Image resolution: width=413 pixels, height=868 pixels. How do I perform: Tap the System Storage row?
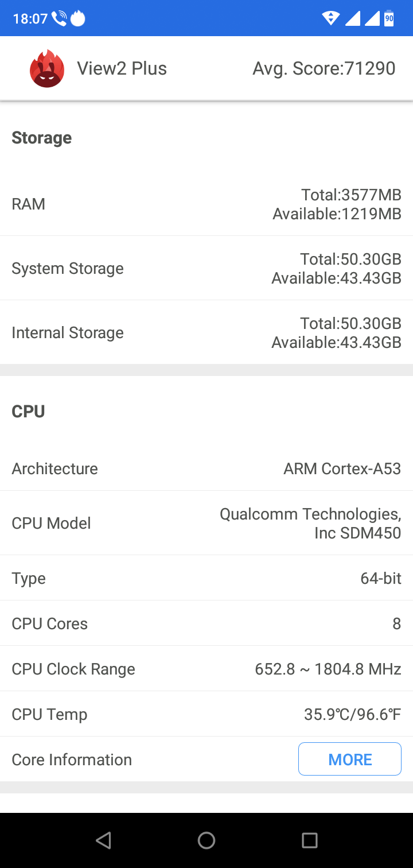point(206,268)
